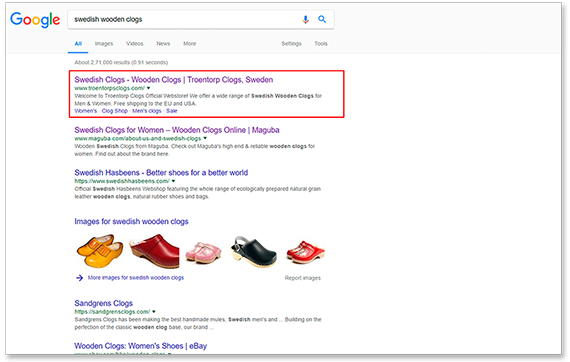Open the Women's sitelink under Troentorp
Viewport: 570px width, 362px height.
click(86, 111)
